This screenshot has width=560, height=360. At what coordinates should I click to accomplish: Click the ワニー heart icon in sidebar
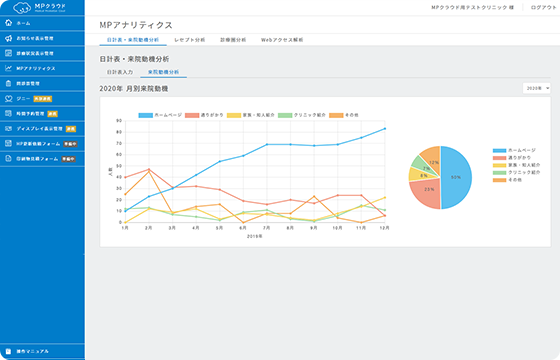[x=9, y=99]
